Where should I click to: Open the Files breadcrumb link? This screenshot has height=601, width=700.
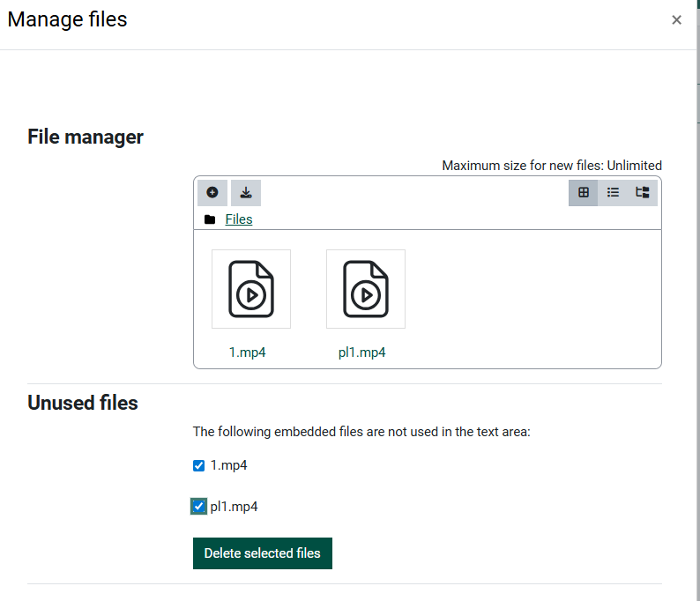(x=239, y=219)
